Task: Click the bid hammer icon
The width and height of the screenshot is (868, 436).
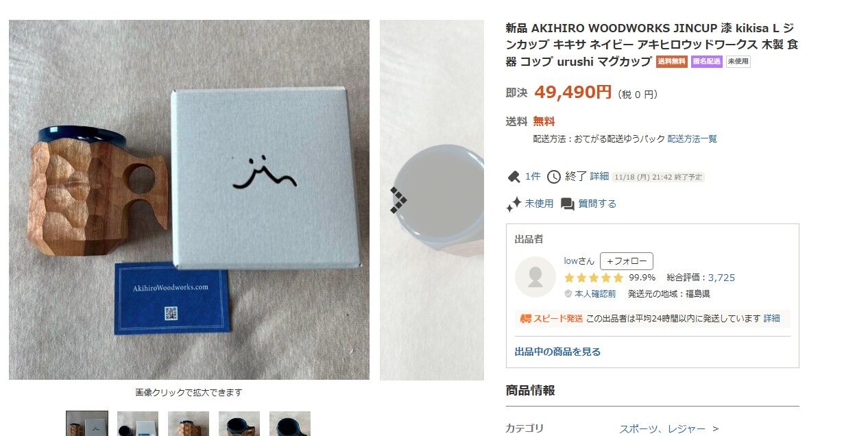Action: [x=514, y=177]
